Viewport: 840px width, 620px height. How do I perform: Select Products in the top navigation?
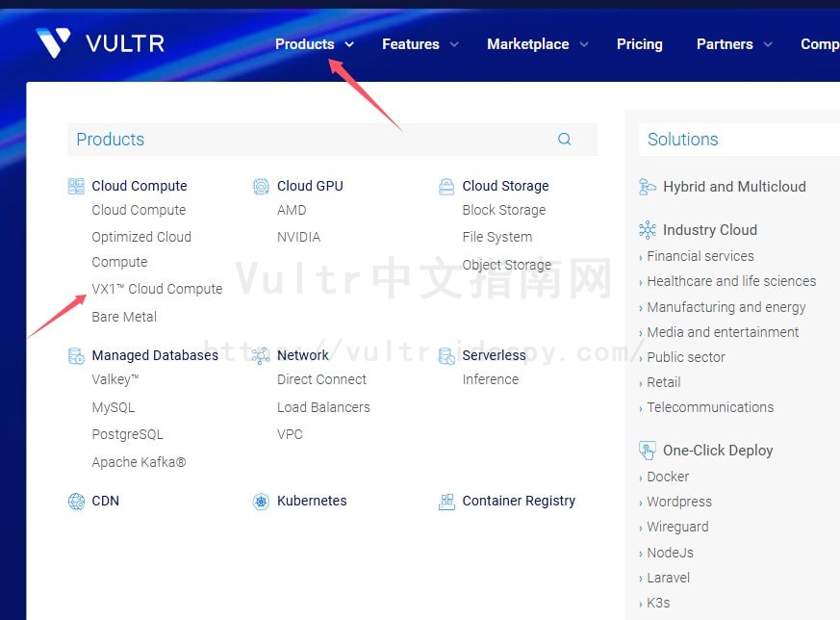point(305,44)
